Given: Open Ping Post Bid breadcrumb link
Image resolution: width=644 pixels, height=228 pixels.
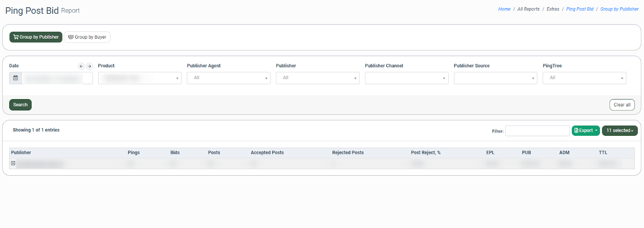Looking at the screenshot, I should click(x=580, y=9).
